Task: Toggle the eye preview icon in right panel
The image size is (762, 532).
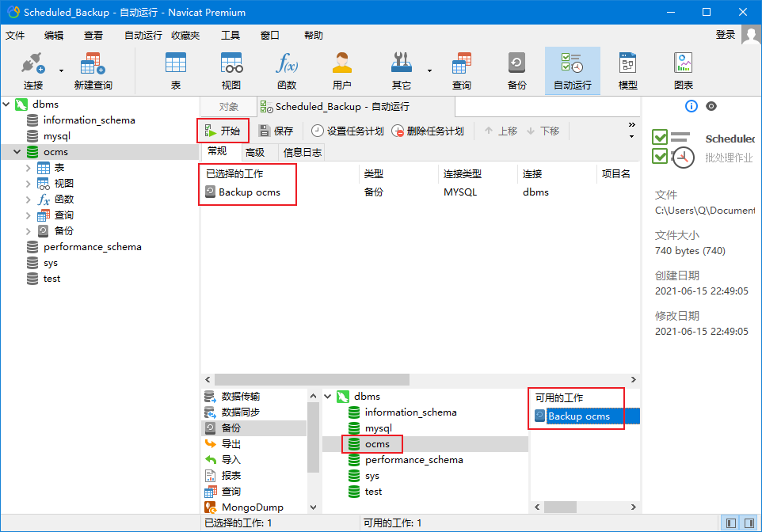Action: click(711, 106)
